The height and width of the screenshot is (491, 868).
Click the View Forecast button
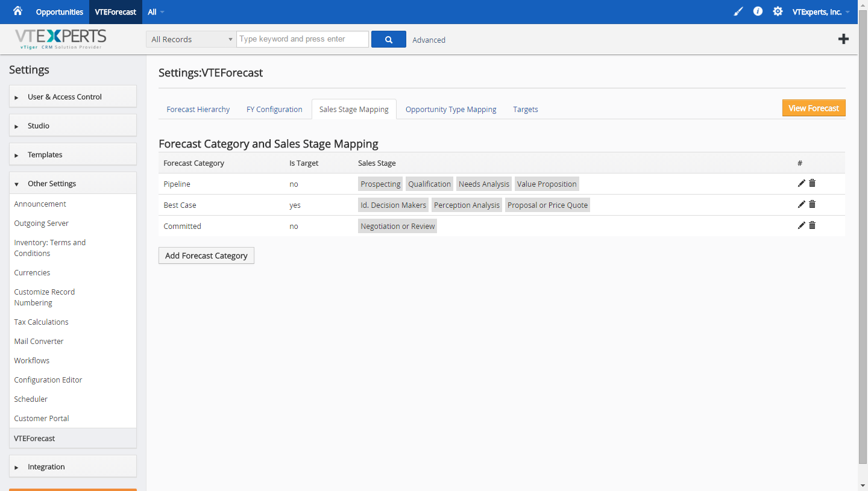pos(814,108)
